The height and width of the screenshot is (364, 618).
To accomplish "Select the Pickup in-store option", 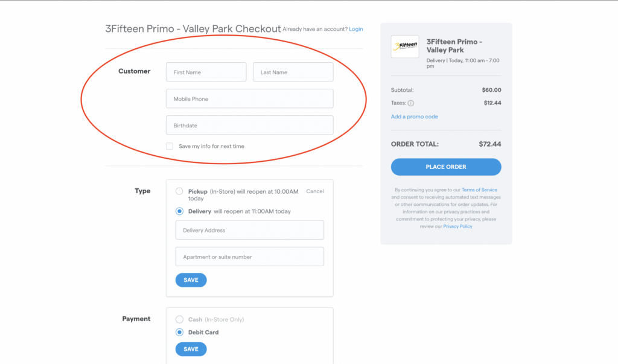I will [x=179, y=191].
